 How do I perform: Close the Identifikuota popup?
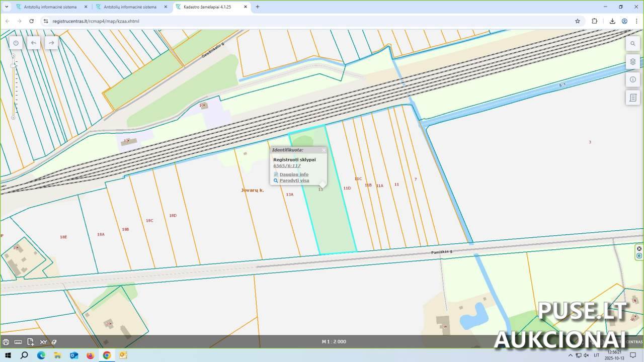(x=324, y=150)
